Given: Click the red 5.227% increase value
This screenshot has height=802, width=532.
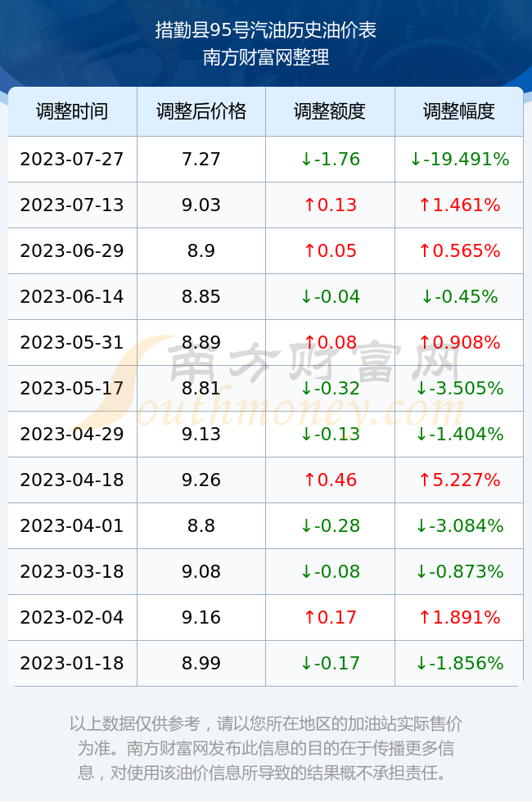Looking at the screenshot, I should pos(459,480).
